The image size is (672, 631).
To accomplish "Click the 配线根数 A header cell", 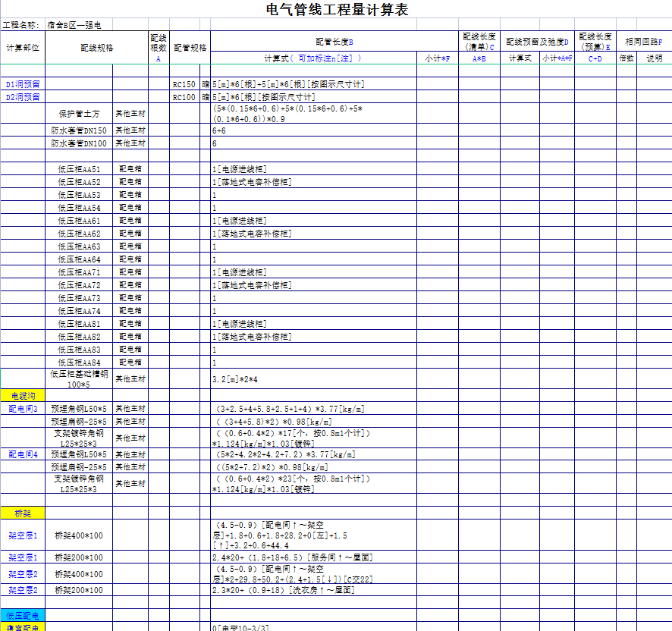I will [159, 48].
